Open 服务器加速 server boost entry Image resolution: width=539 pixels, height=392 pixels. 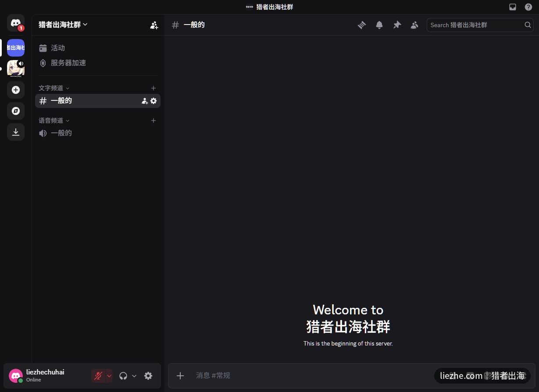tap(98, 63)
